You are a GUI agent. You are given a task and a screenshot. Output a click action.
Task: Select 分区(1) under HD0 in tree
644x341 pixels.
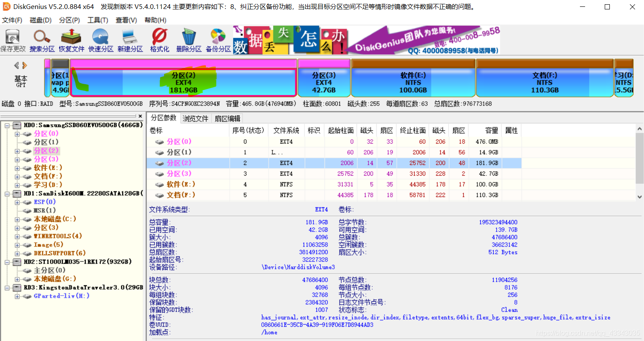click(47, 142)
